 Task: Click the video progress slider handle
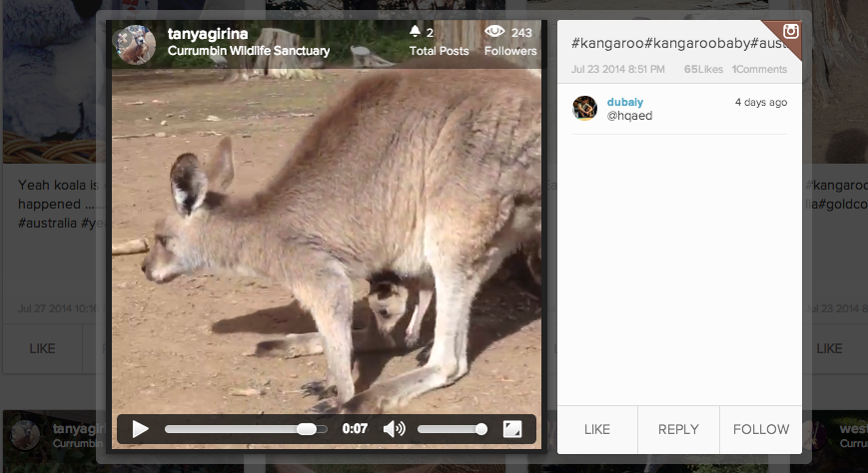307,429
